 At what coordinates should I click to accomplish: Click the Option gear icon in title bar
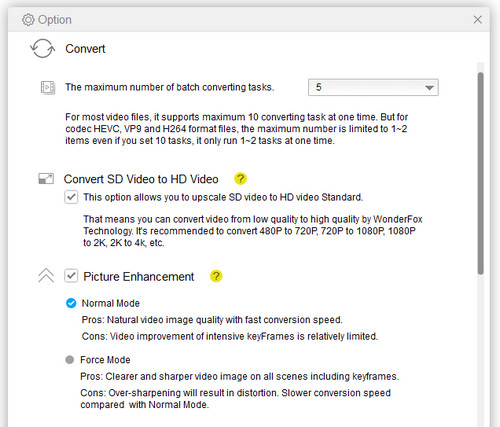[x=28, y=20]
